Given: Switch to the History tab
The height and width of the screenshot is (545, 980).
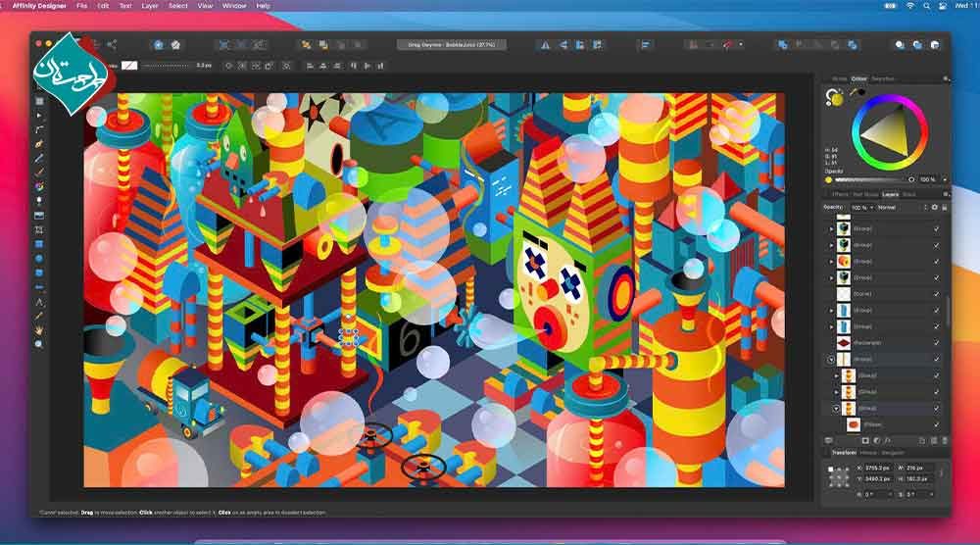Looking at the screenshot, I should (868, 453).
